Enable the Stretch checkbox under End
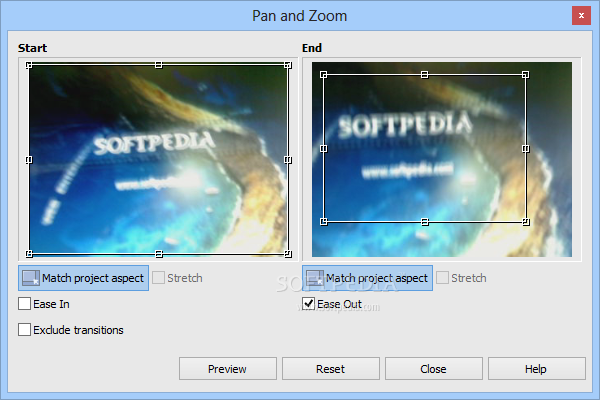The image size is (600, 400). tap(442, 278)
